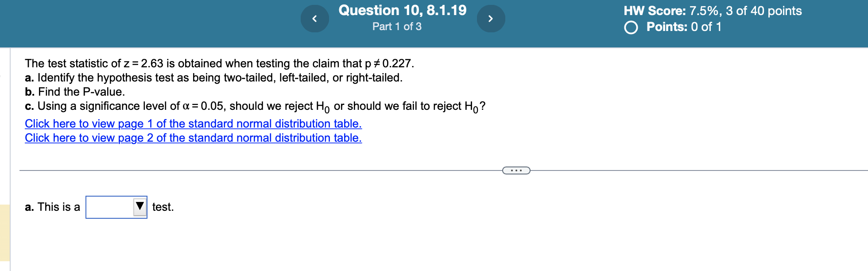Open page 1 of the standard normal distribution table
The width and height of the screenshot is (868, 271).
[193, 124]
